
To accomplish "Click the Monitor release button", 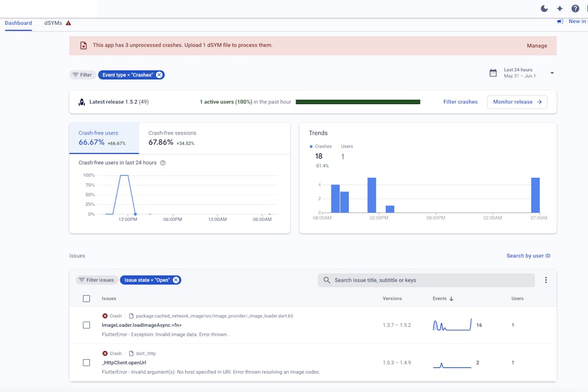I will tap(517, 102).
